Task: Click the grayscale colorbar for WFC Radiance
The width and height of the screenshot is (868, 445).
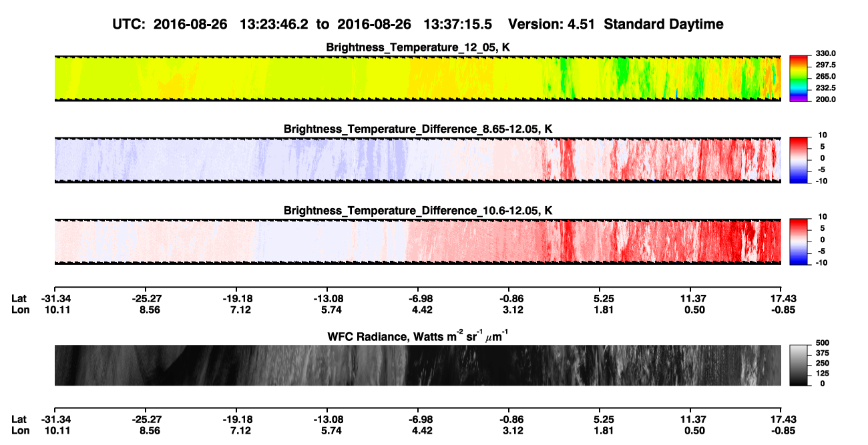Action: (x=799, y=366)
